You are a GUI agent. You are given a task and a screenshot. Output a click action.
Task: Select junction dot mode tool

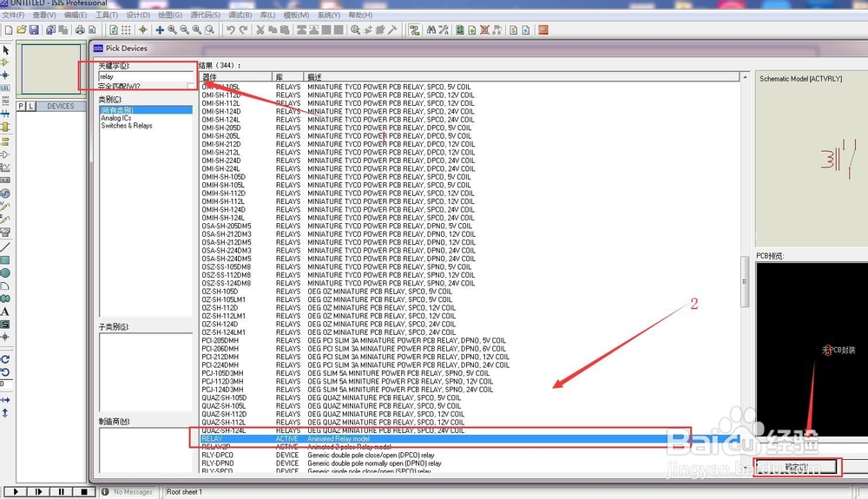tap(5, 76)
